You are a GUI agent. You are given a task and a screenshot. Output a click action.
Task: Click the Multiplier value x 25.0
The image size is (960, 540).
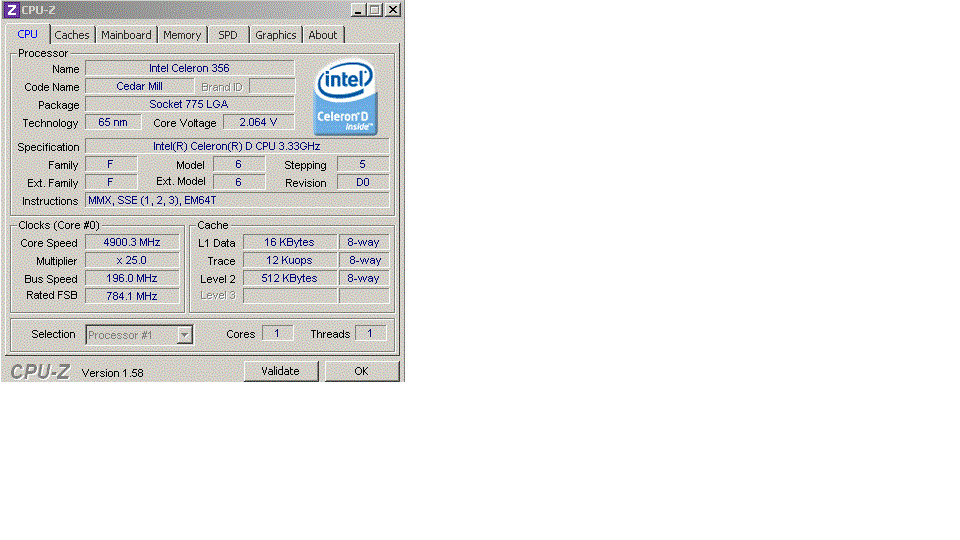point(132,260)
